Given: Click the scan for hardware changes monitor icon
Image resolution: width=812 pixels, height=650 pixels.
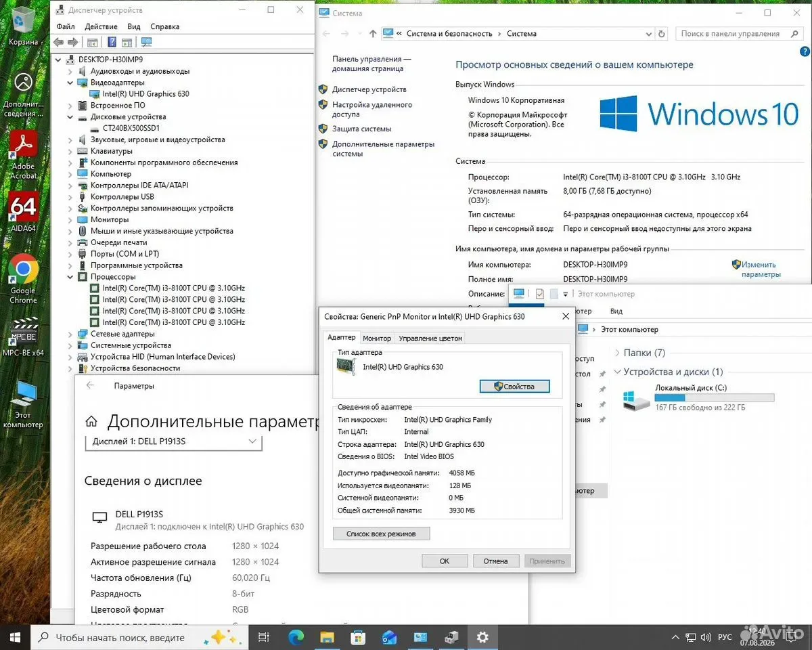Looking at the screenshot, I should (146, 42).
